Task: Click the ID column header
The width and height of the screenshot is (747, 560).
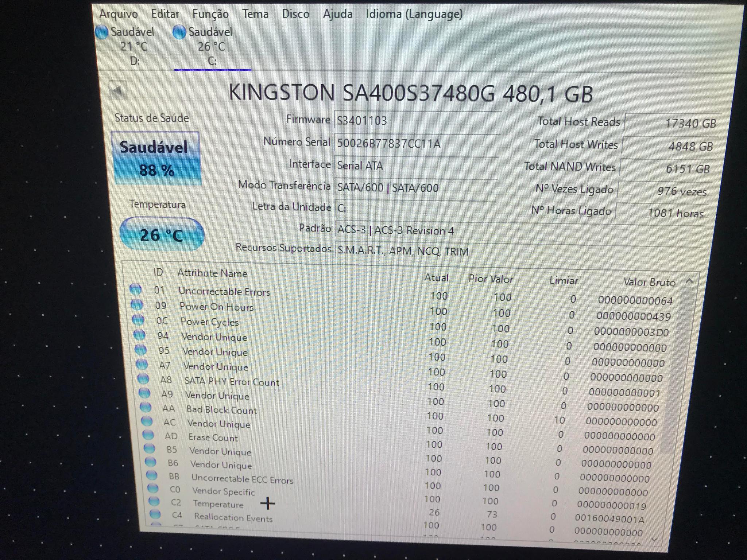Action: tap(158, 272)
